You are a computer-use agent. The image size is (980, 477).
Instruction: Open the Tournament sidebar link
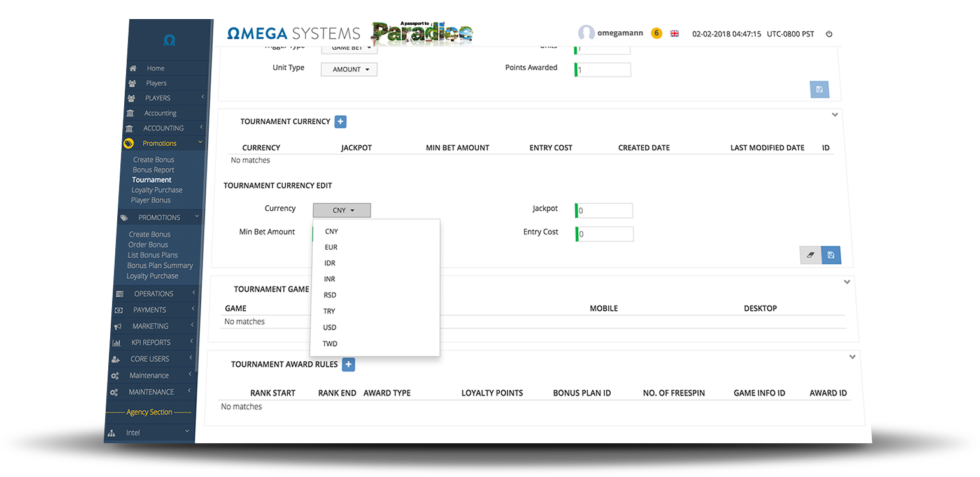pos(152,180)
